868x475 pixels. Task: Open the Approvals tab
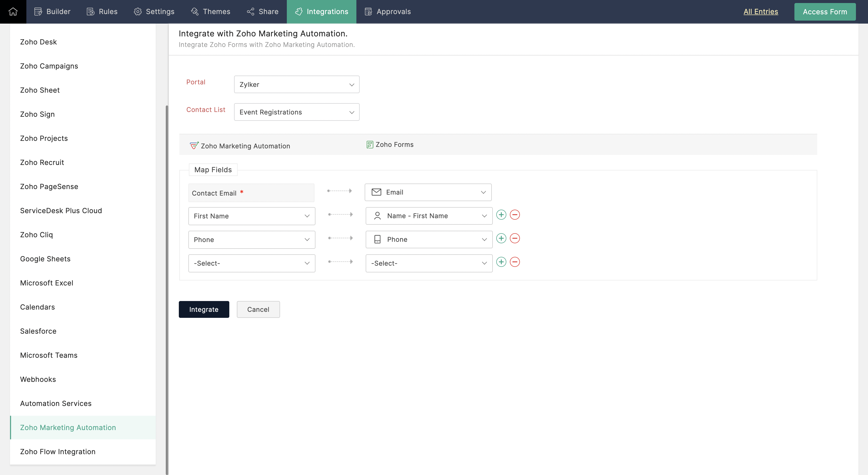tap(388, 12)
